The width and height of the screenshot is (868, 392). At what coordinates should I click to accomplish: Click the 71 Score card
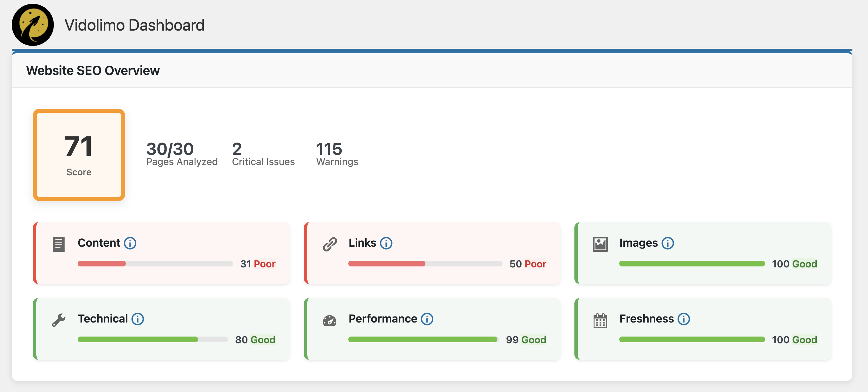click(x=79, y=155)
